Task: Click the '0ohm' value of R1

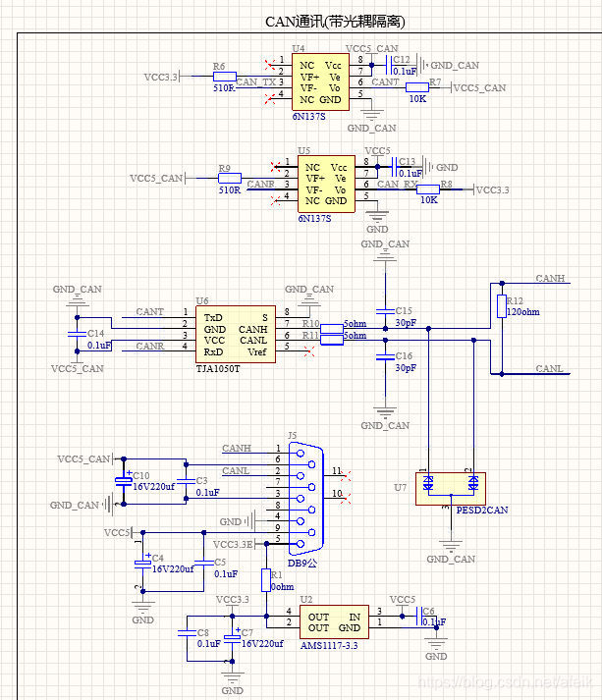Action: point(282,587)
